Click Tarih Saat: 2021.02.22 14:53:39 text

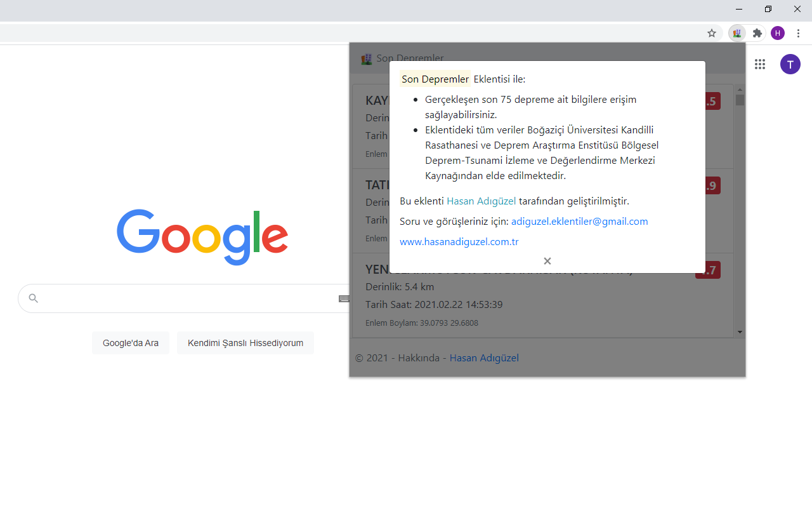coord(434,305)
